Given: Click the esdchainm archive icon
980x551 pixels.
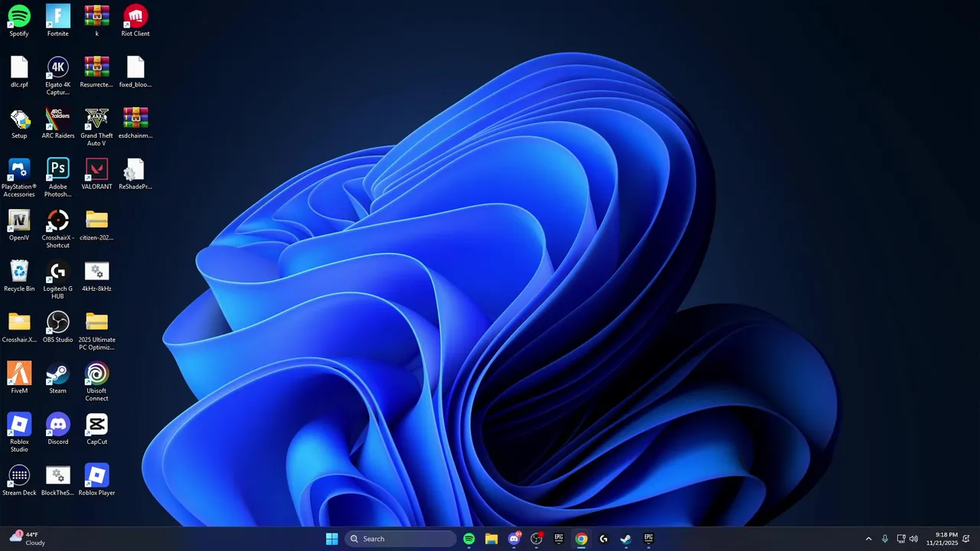Looking at the screenshot, I should point(135,123).
